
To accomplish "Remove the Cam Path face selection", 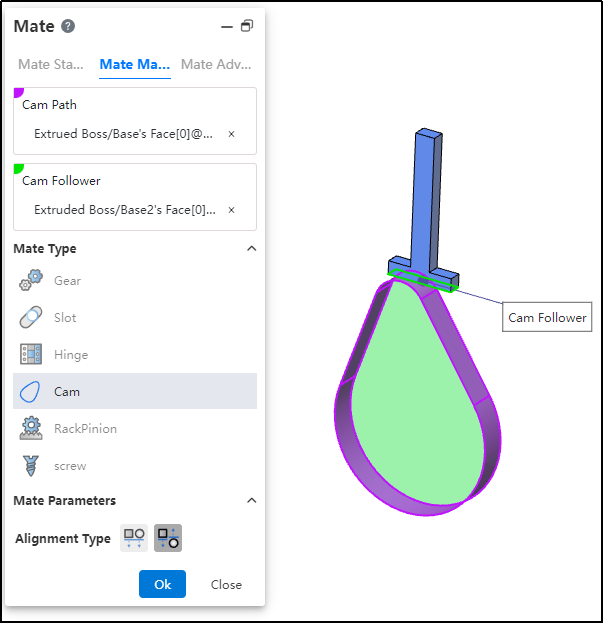I will 231,134.
